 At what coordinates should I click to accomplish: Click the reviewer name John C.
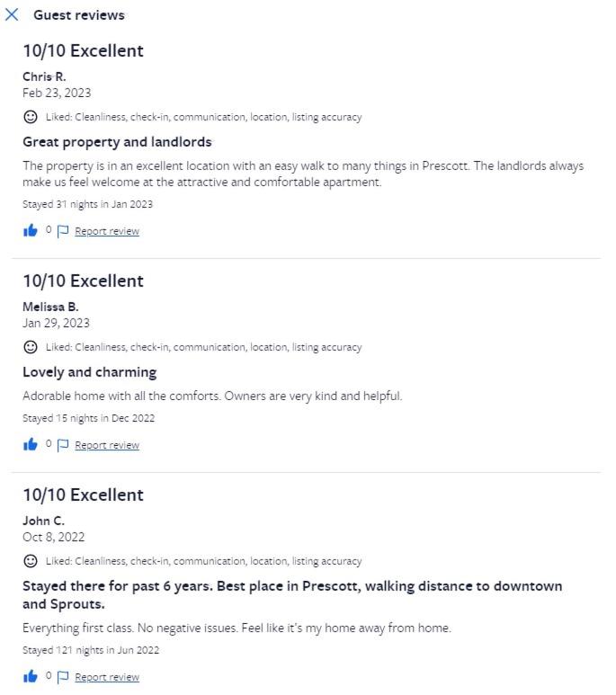[43, 521]
